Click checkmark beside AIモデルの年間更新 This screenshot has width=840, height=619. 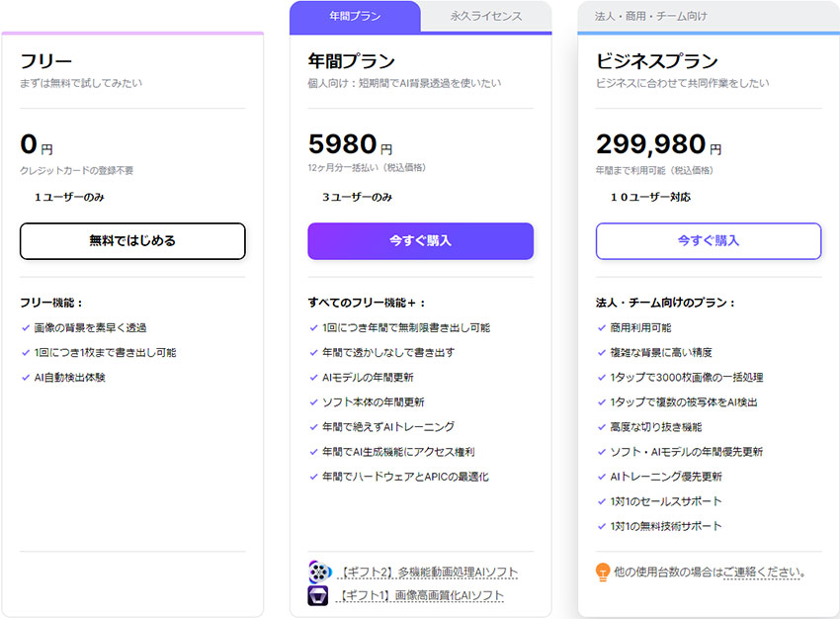coord(313,377)
